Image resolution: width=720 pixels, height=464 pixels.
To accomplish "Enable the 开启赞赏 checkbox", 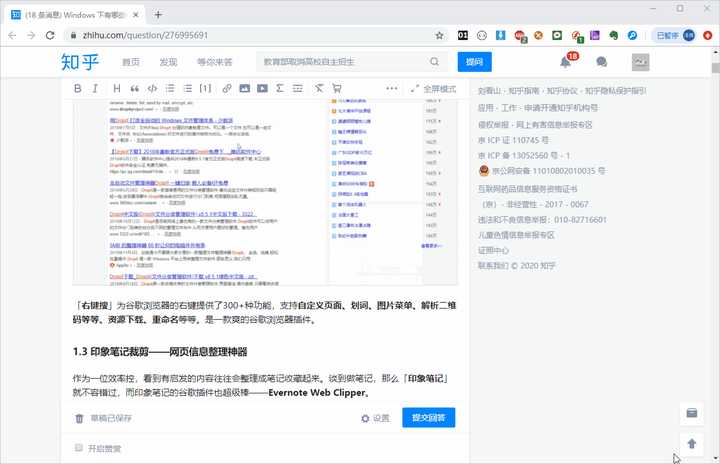I will click(79, 448).
